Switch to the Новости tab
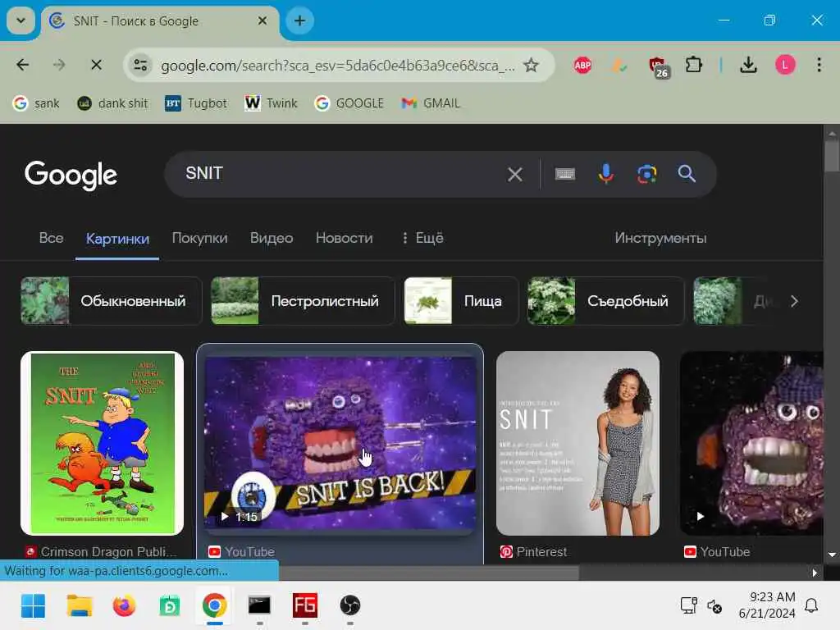840x630 pixels. 344,238
